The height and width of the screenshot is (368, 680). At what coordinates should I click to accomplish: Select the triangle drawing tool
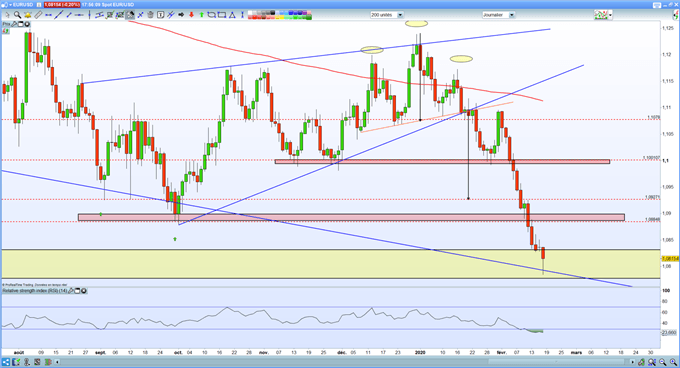232,15
